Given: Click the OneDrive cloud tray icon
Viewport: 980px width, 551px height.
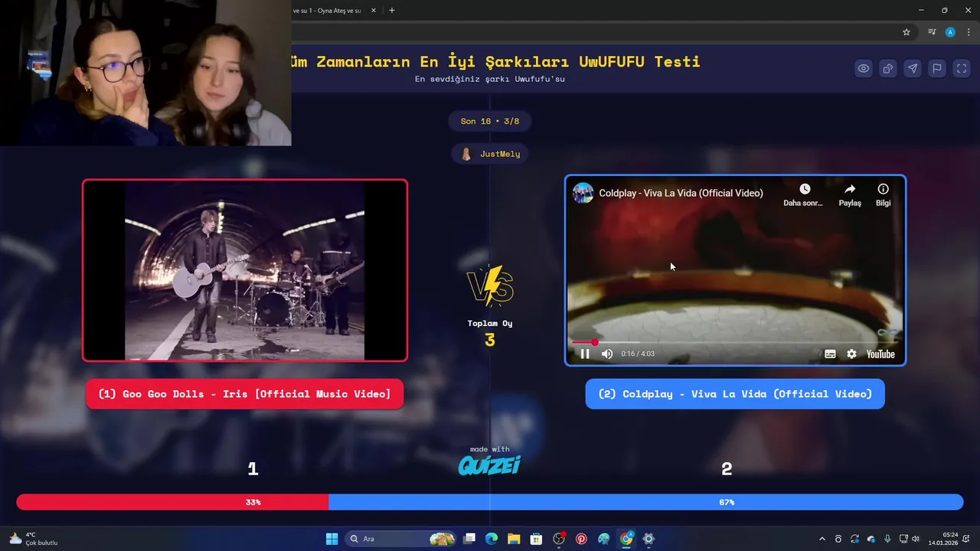Looking at the screenshot, I should point(871,539).
